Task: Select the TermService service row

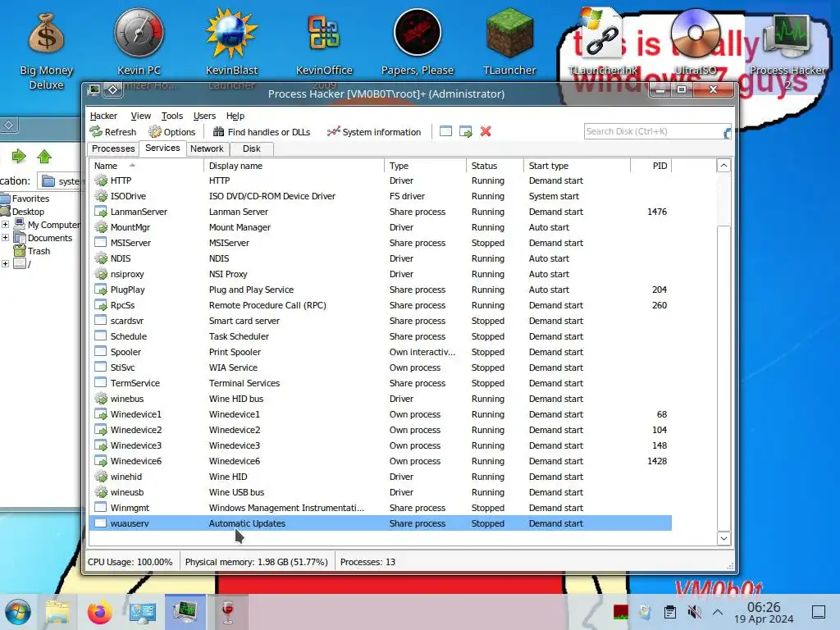Action: point(381,382)
